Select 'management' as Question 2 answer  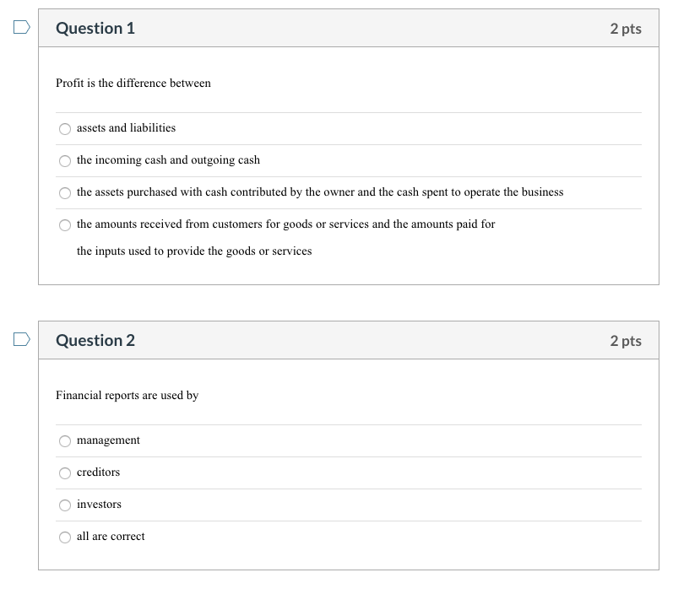[65, 440]
